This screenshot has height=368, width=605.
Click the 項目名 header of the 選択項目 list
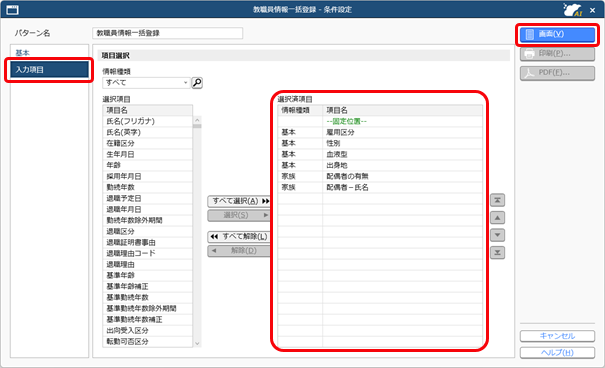point(147,110)
